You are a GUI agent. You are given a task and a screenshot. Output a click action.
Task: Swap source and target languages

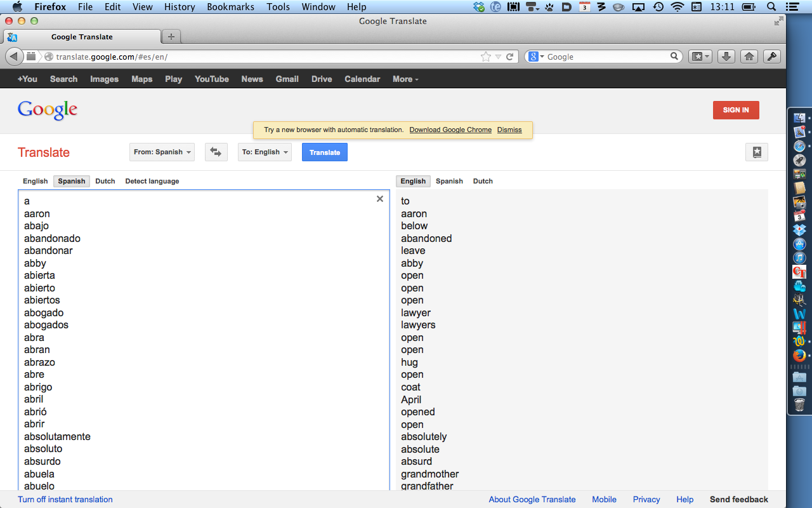216,152
